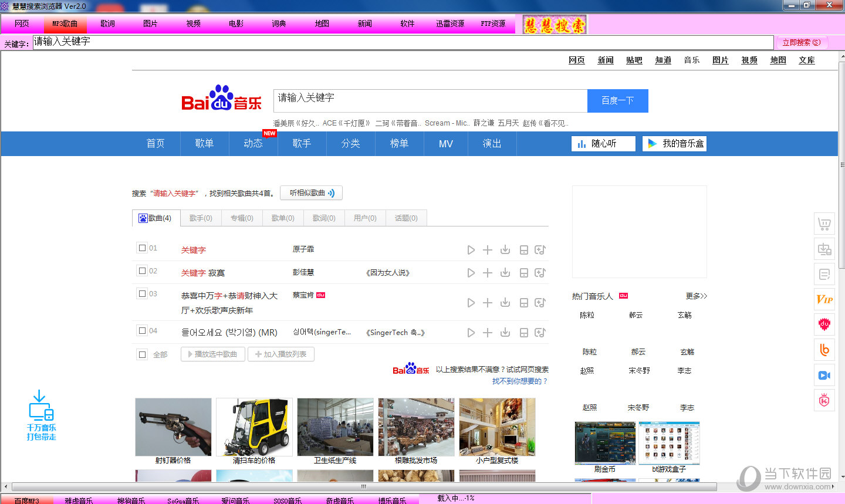Click send-to-phone icon for song 04
The image size is (845, 504).
pyautogui.click(x=523, y=333)
